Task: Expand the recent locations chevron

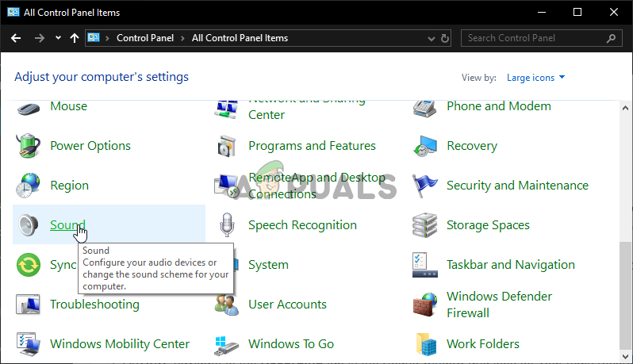Action: click(58, 38)
